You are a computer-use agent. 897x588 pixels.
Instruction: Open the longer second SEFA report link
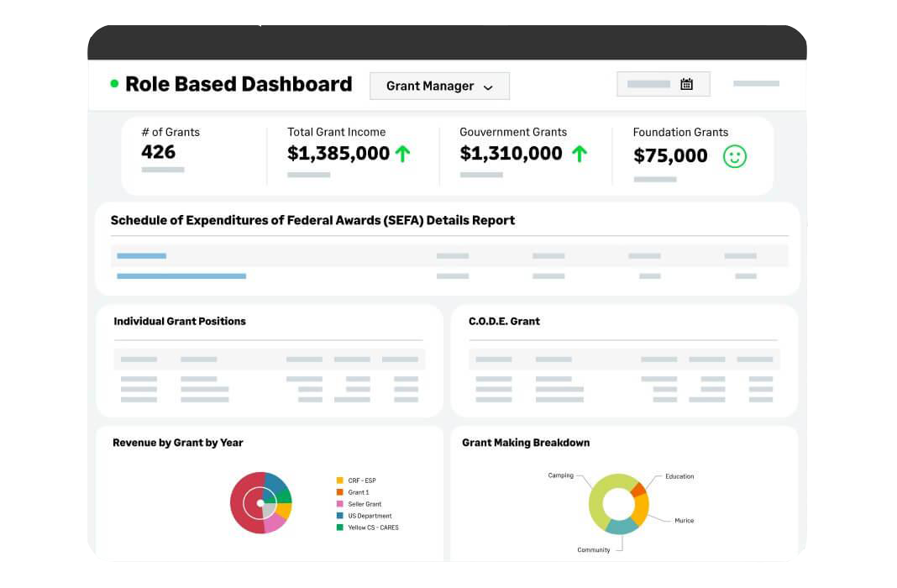[x=181, y=276]
